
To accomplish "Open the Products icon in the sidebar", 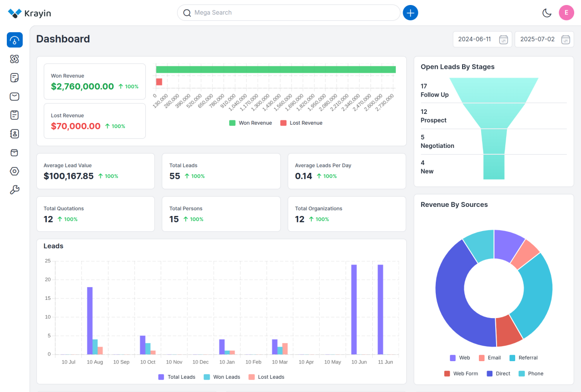I will [15, 152].
